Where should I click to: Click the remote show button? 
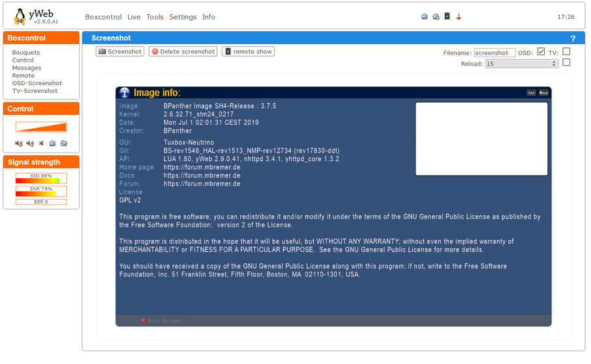[248, 51]
